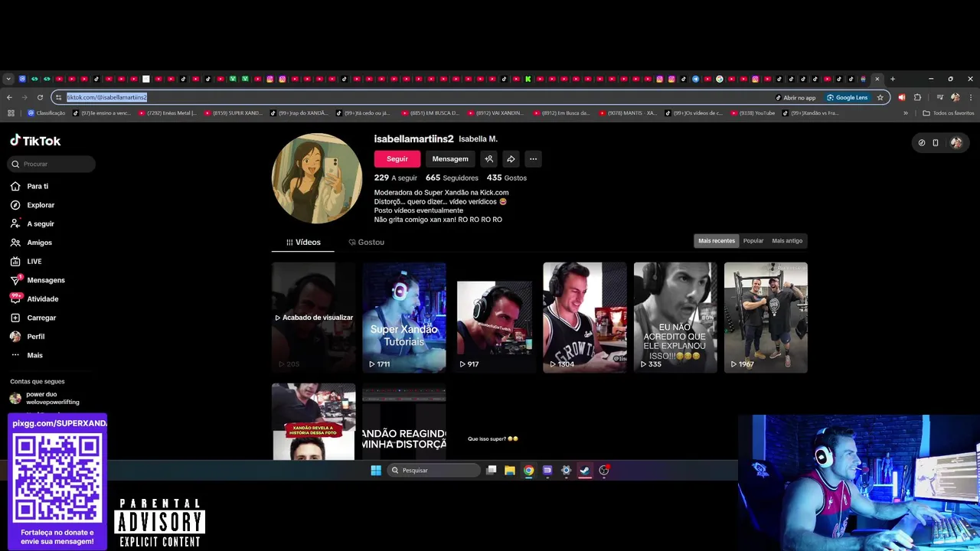Open the (9338) YouTube bookmark

point(752,113)
